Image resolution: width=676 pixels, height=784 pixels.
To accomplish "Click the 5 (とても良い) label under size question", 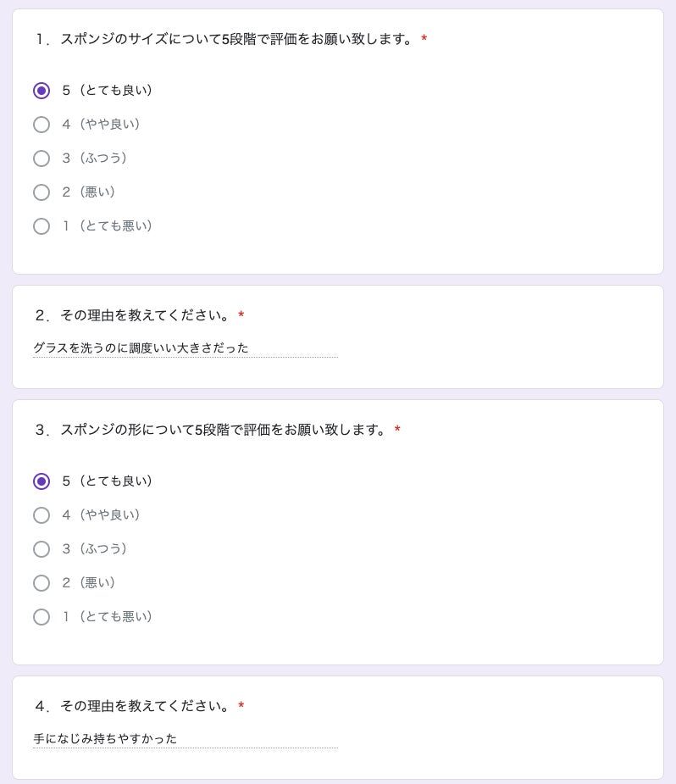I will [x=107, y=91].
